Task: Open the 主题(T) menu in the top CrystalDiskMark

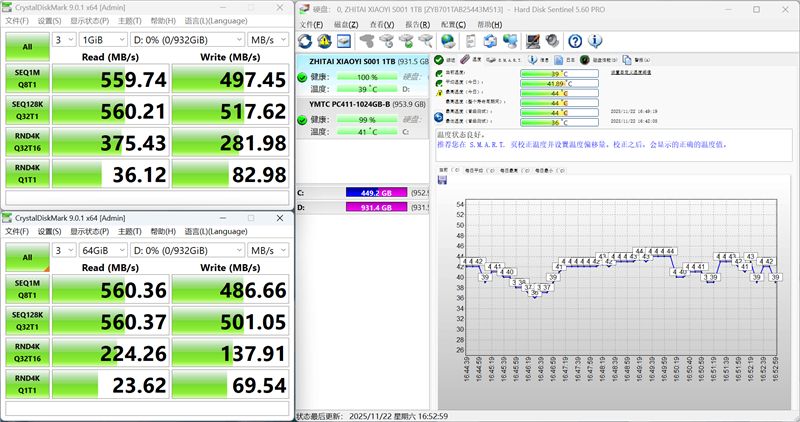Action: point(128,20)
